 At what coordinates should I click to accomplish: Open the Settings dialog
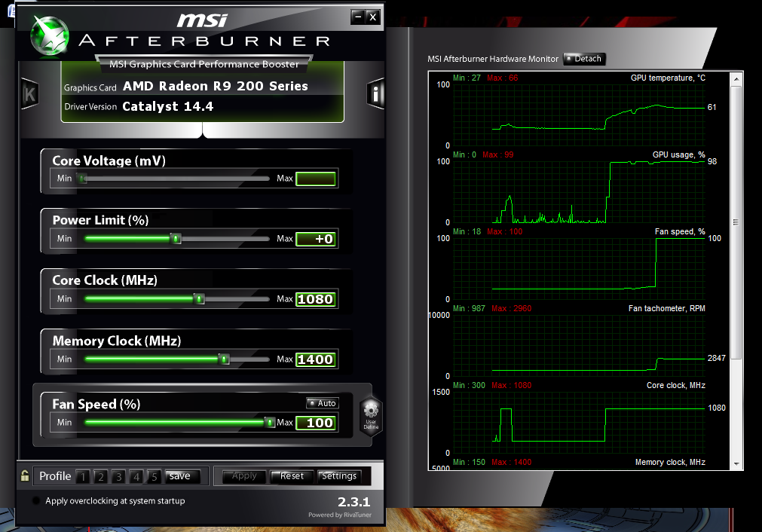tap(339, 476)
